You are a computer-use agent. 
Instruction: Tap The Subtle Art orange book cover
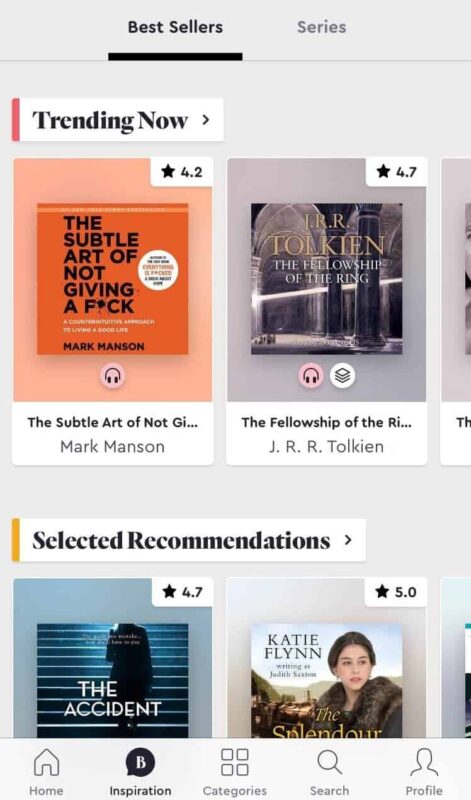[x=113, y=279]
